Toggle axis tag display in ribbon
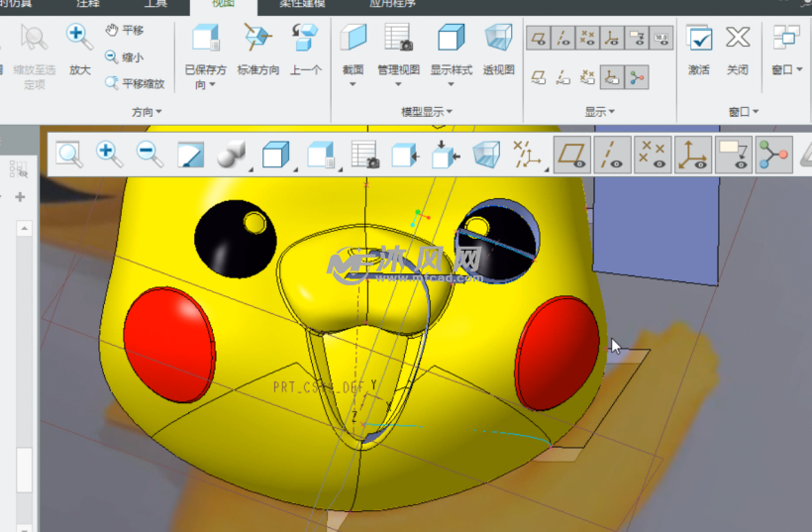Image resolution: width=812 pixels, height=532 pixels. 562,77
